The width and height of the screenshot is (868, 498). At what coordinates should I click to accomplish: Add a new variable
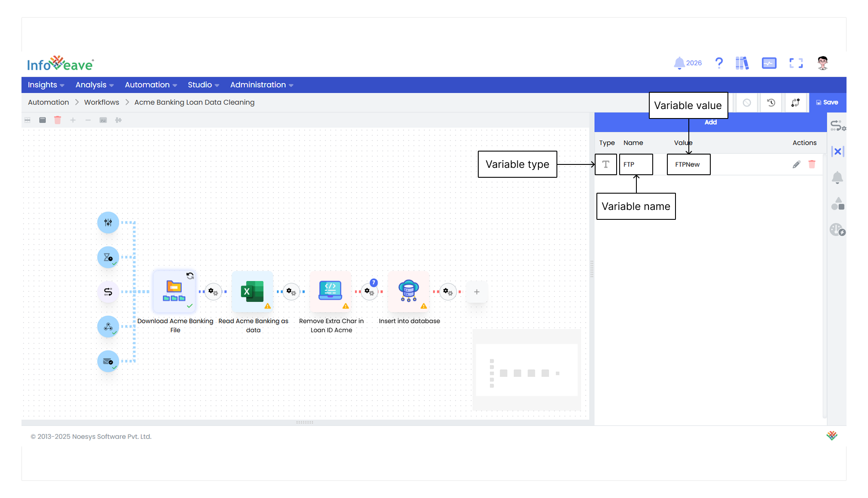(710, 122)
